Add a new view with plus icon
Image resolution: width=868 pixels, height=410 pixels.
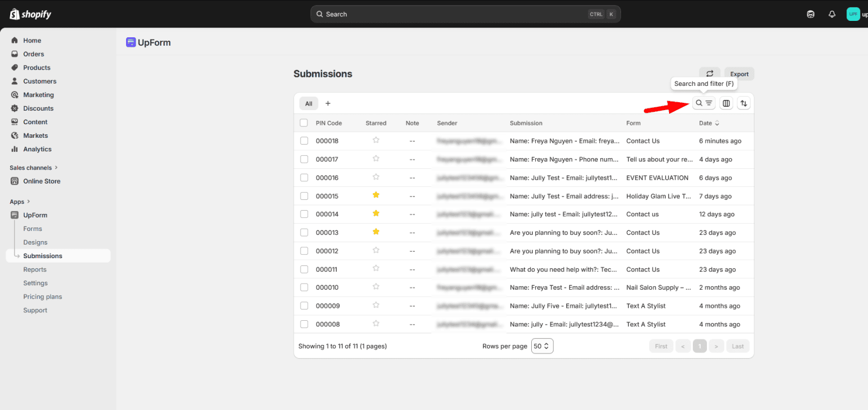(x=328, y=103)
